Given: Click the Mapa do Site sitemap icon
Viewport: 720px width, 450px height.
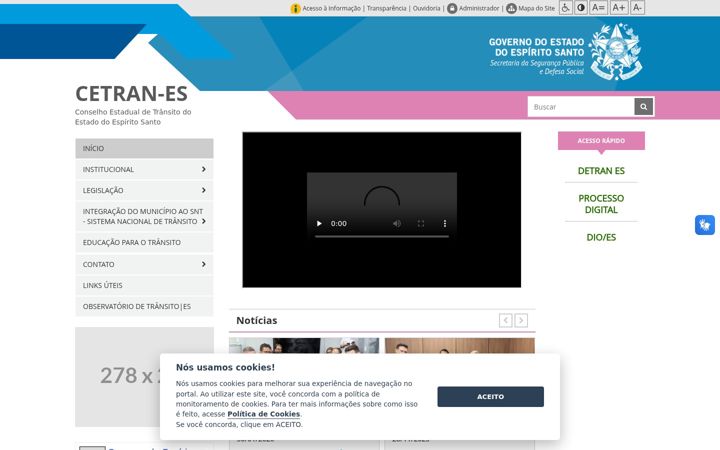Looking at the screenshot, I should coord(511,8).
